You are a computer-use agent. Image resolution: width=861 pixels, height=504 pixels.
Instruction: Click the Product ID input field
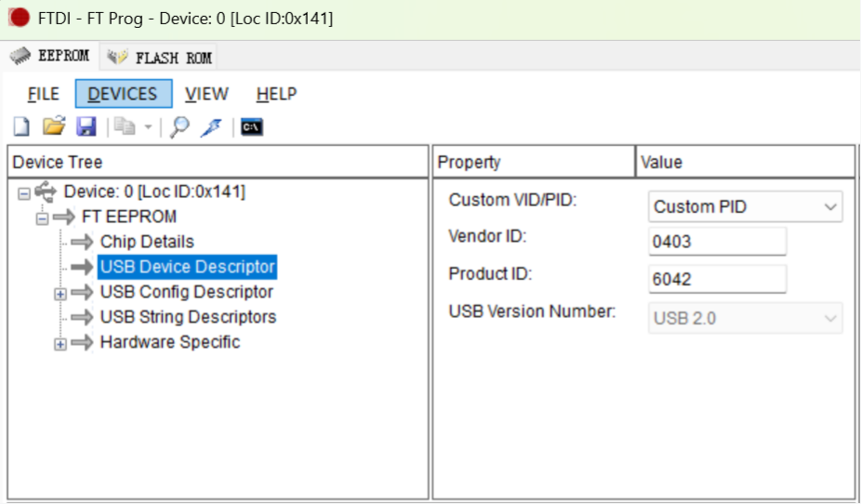[717, 279]
